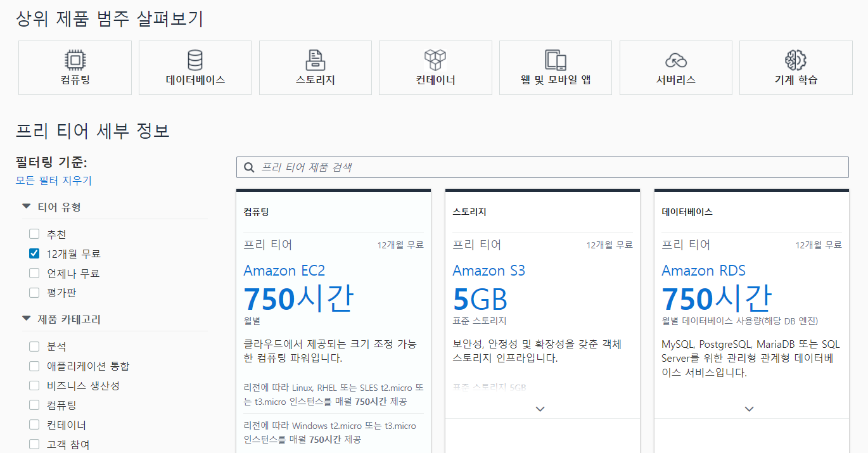The width and height of the screenshot is (868, 453).
Task: Click the 스토리지 category icon
Action: coord(316,60)
